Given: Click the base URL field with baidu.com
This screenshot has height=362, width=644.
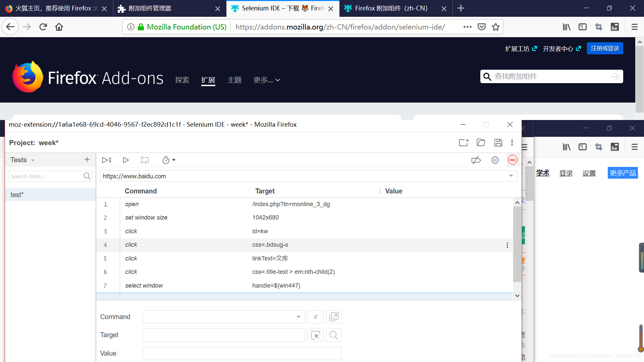Looking at the screenshot, I should pos(308,176).
